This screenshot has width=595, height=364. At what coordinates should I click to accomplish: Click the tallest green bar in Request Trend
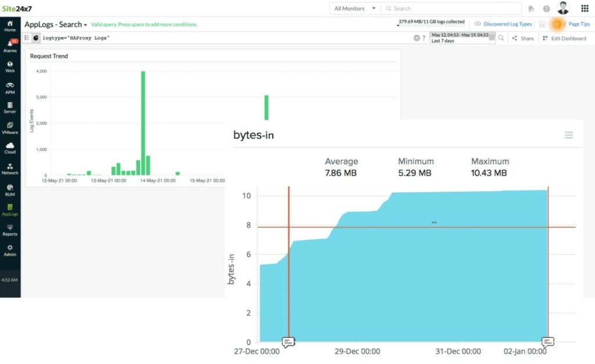(x=143, y=123)
